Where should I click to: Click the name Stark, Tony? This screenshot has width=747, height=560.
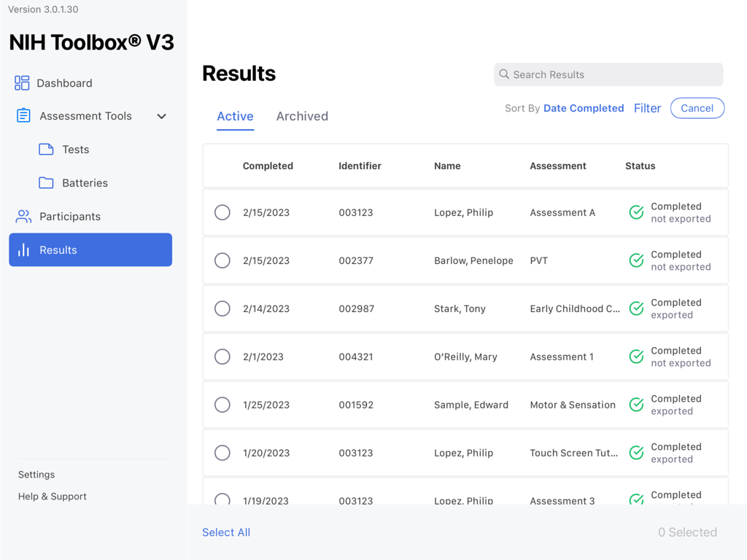tap(460, 308)
